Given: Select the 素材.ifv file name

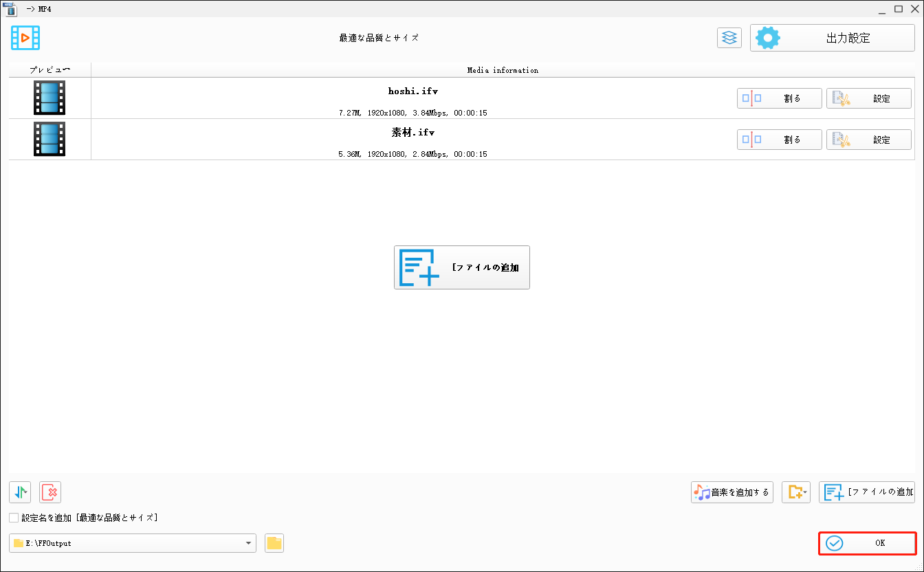Looking at the screenshot, I should point(413,133).
